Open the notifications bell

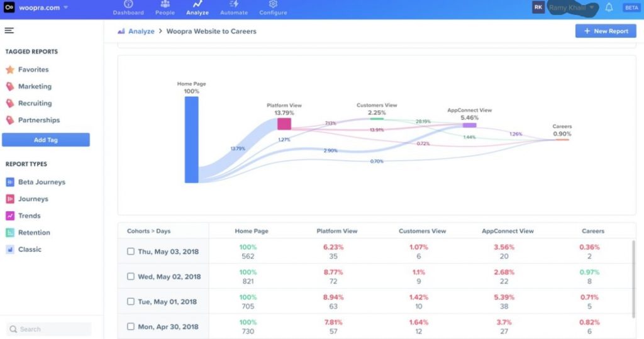(609, 8)
